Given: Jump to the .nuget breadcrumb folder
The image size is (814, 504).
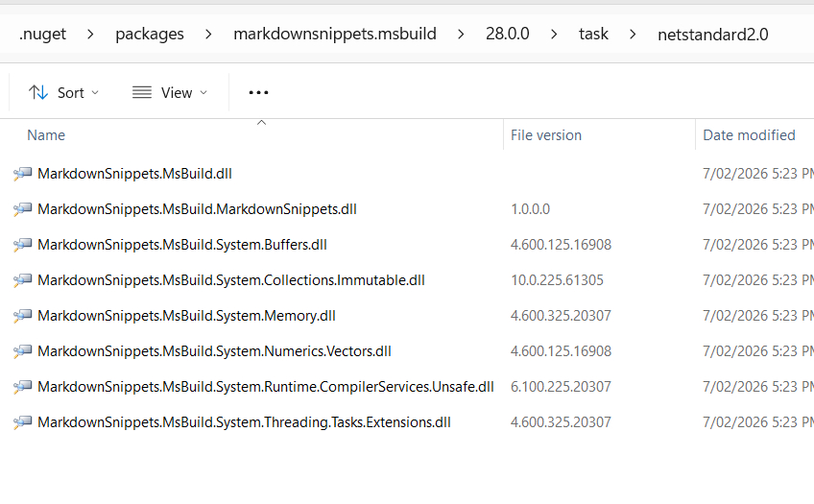Looking at the screenshot, I should [41, 35].
